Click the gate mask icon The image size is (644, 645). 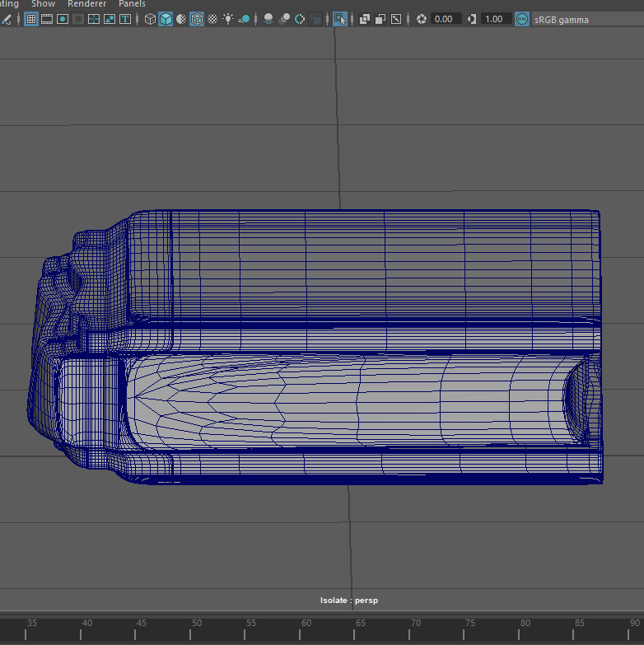click(78, 19)
